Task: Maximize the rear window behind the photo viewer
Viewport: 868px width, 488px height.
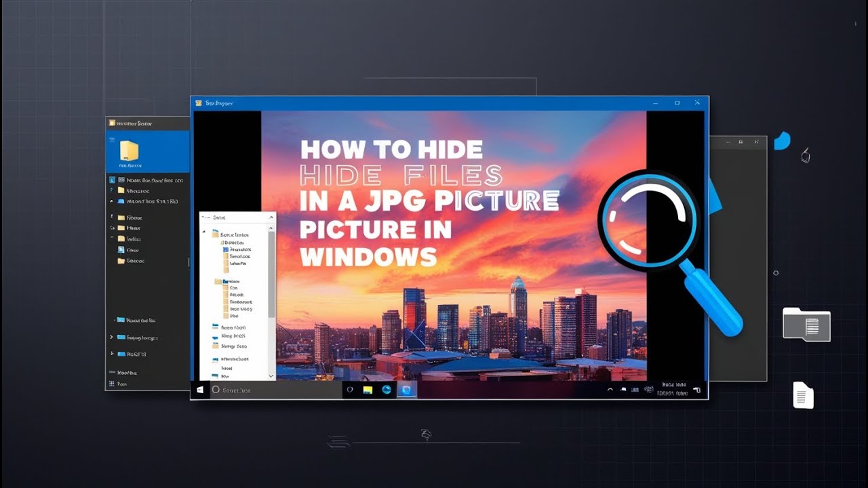Action: tap(741, 142)
